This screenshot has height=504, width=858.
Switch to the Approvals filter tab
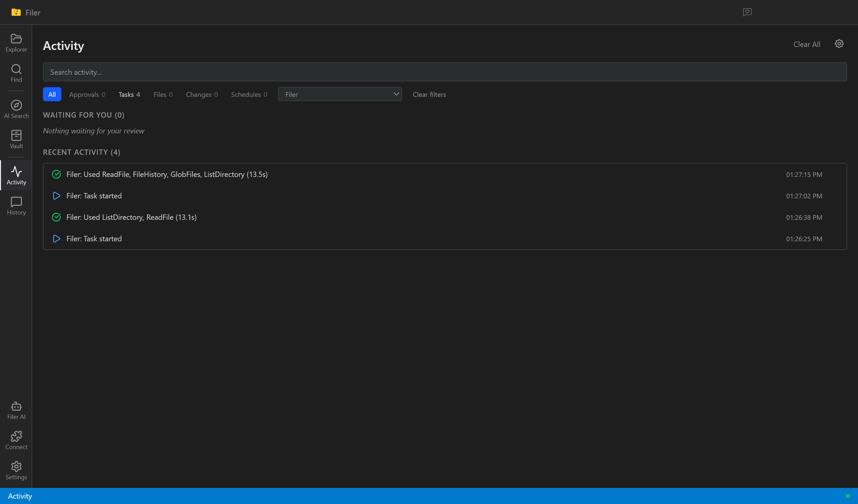pyautogui.click(x=87, y=94)
